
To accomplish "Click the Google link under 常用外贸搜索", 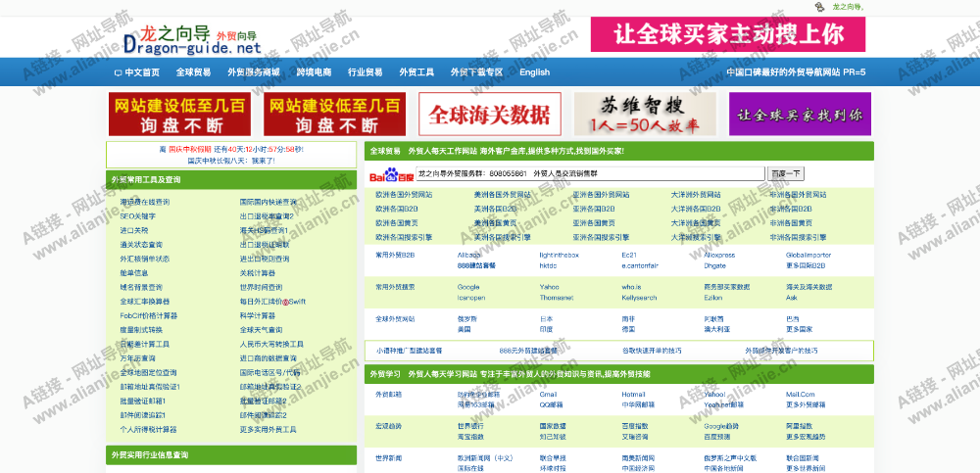I will coord(468,287).
